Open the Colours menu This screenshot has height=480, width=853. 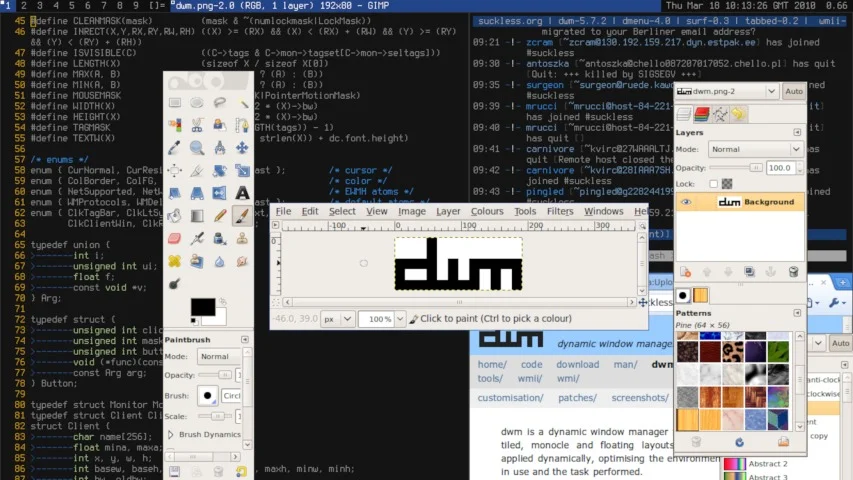[x=487, y=211]
